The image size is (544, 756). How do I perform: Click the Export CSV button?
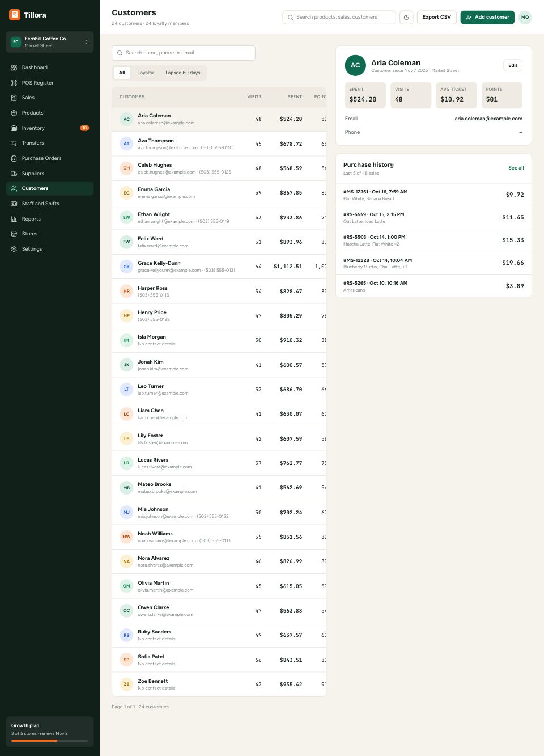437,17
